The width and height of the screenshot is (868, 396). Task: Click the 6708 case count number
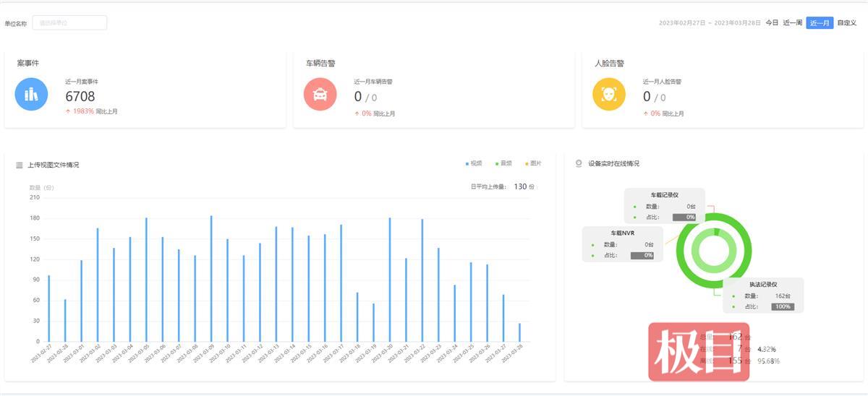point(80,96)
